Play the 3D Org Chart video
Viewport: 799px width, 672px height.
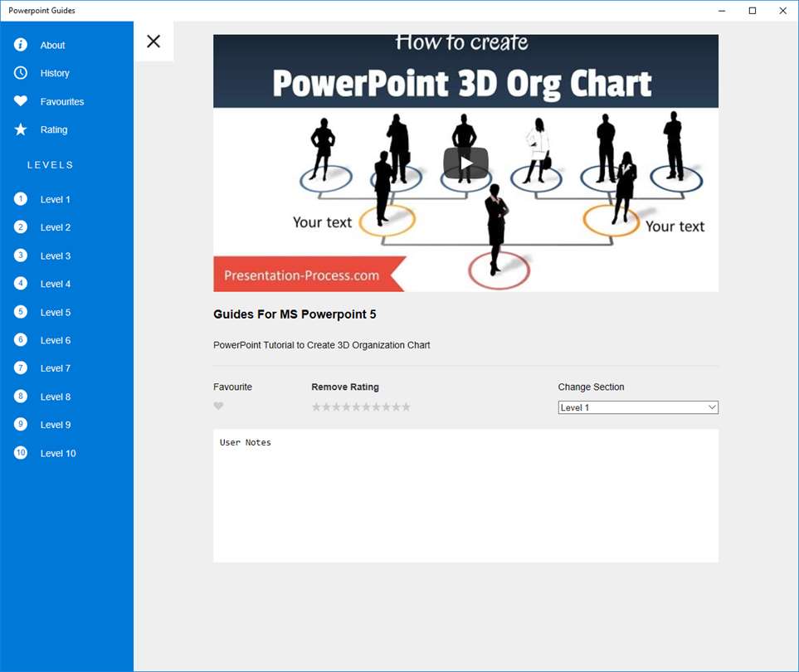tap(465, 163)
